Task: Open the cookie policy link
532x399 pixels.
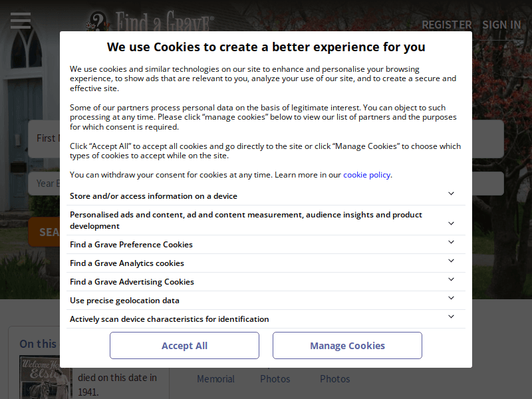Action: coord(366,175)
